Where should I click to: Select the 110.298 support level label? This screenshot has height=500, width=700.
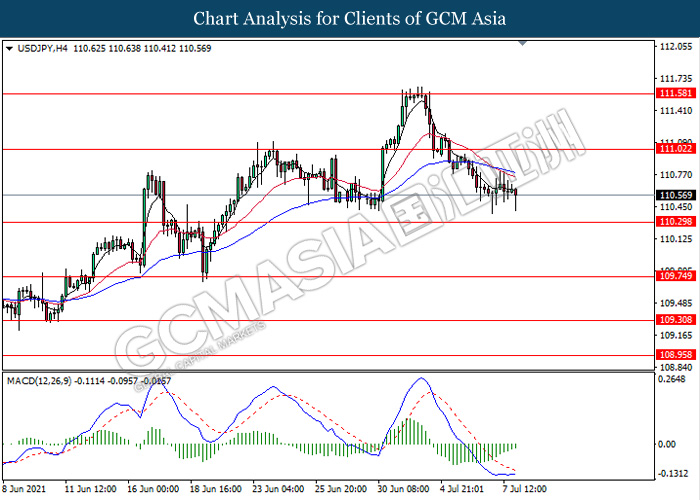(676, 221)
